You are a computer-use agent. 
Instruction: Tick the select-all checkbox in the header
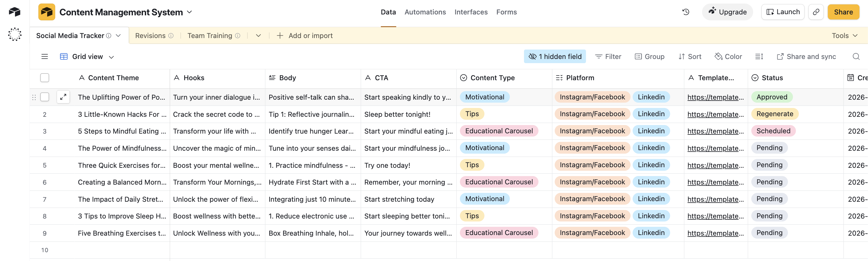coord(45,78)
